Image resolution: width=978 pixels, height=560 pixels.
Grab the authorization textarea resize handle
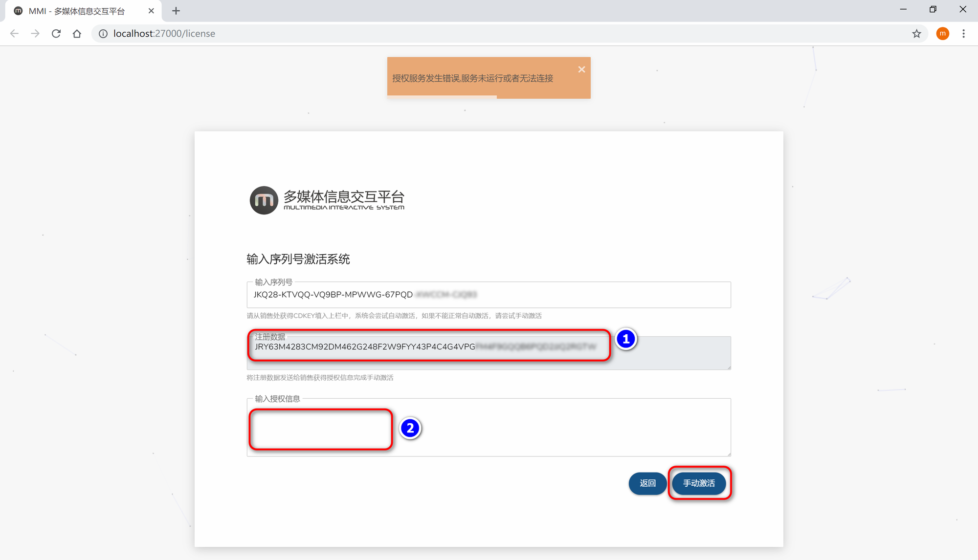coord(729,454)
